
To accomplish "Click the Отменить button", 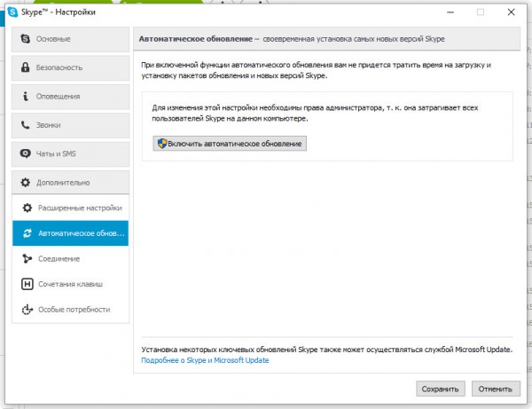I will point(496,389).
